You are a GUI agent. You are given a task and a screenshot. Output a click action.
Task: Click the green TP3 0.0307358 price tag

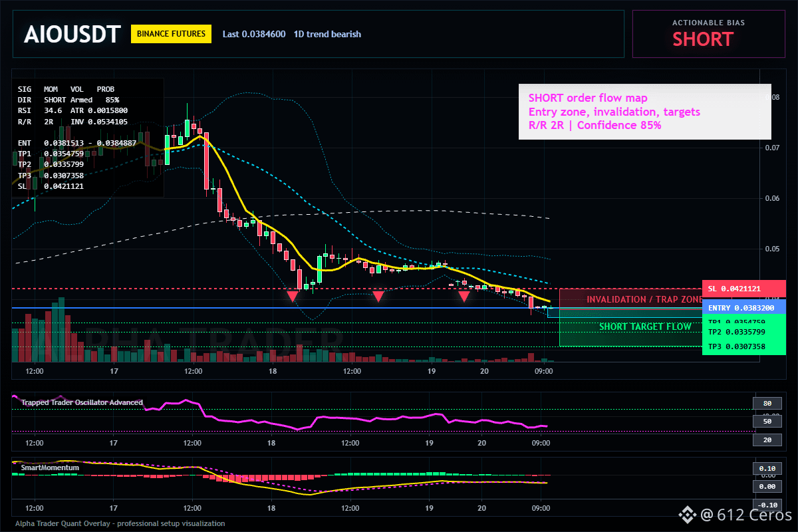pyautogui.click(x=744, y=346)
